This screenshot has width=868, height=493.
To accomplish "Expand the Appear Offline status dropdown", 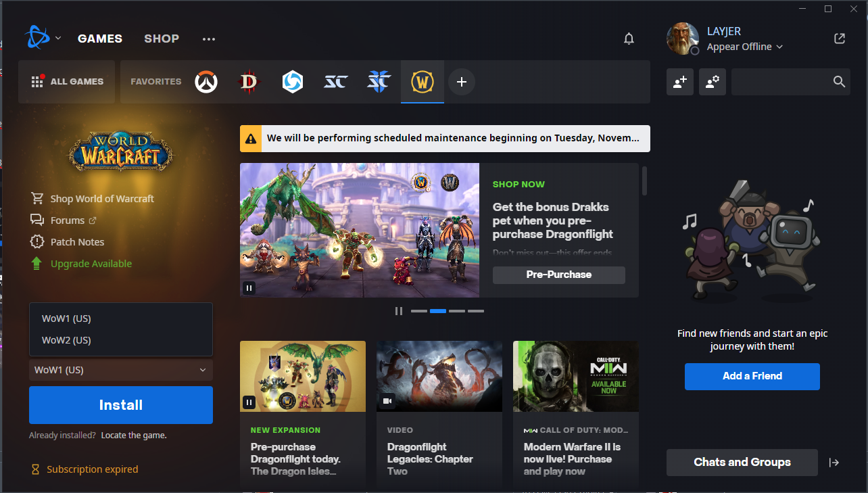I will (745, 47).
